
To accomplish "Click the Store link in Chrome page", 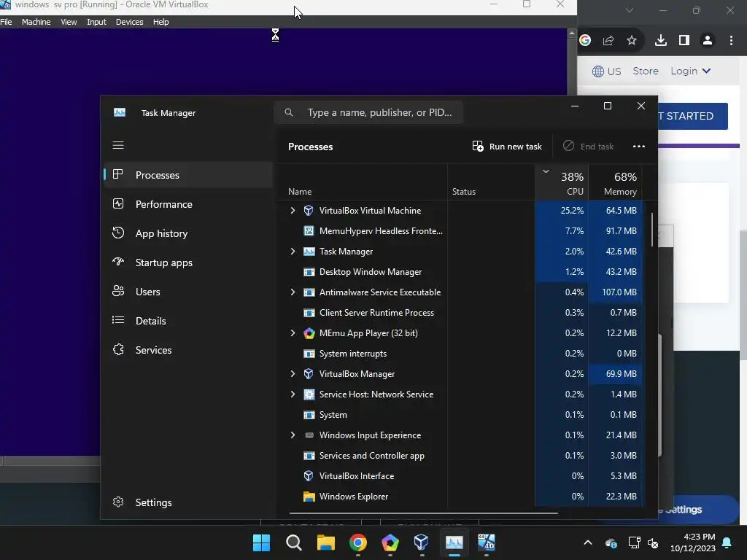I will click(646, 71).
